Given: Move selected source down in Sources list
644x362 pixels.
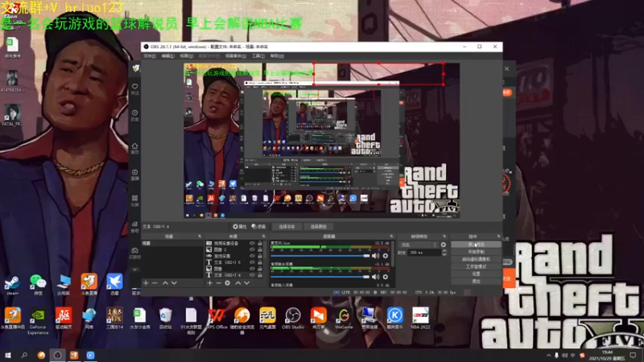Looking at the screenshot, I should [x=247, y=283].
